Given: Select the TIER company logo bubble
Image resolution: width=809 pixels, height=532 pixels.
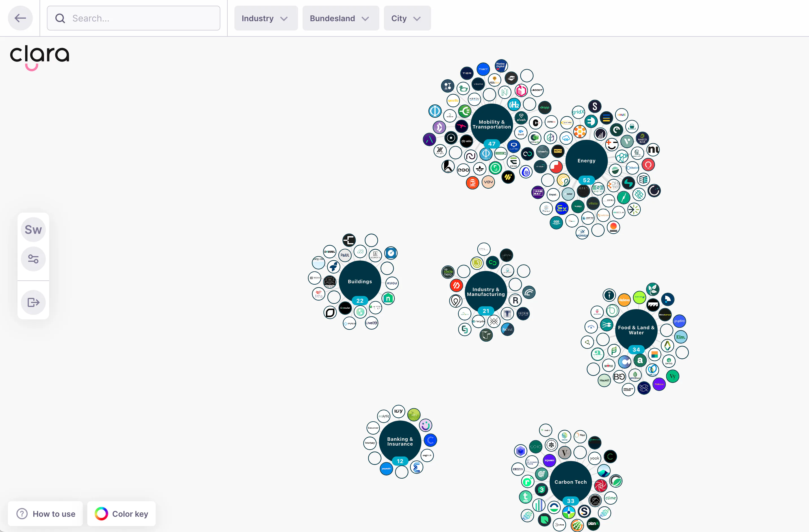Looking at the screenshot, I should 467,73.
